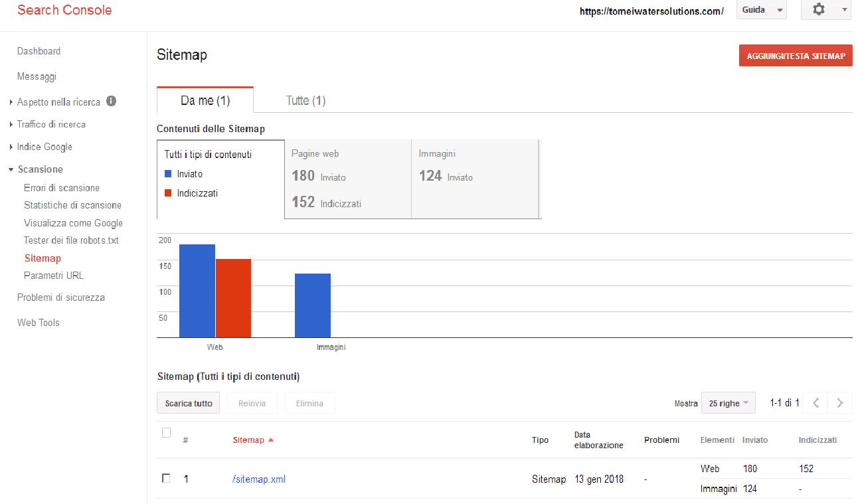
Task: Switch to the Da me (1) tab
Action: [x=205, y=100]
